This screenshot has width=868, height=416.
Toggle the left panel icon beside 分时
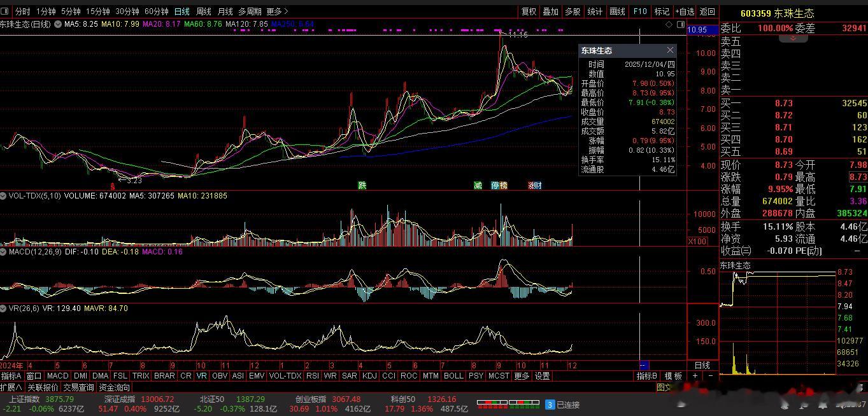(5, 11)
